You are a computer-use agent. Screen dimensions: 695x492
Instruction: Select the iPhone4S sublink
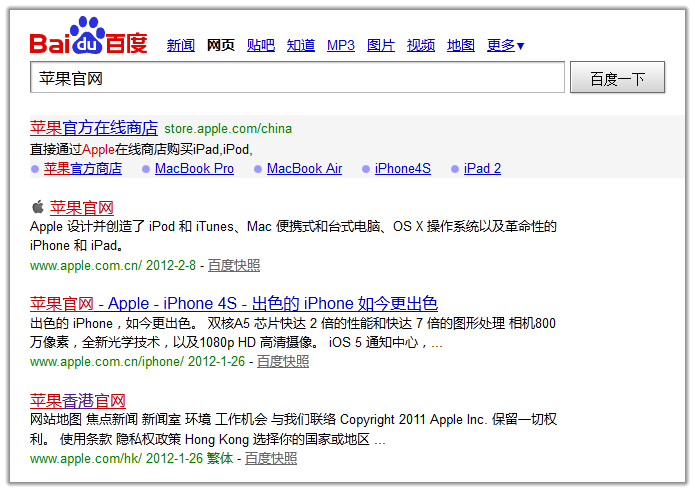pyautogui.click(x=402, y=169)
